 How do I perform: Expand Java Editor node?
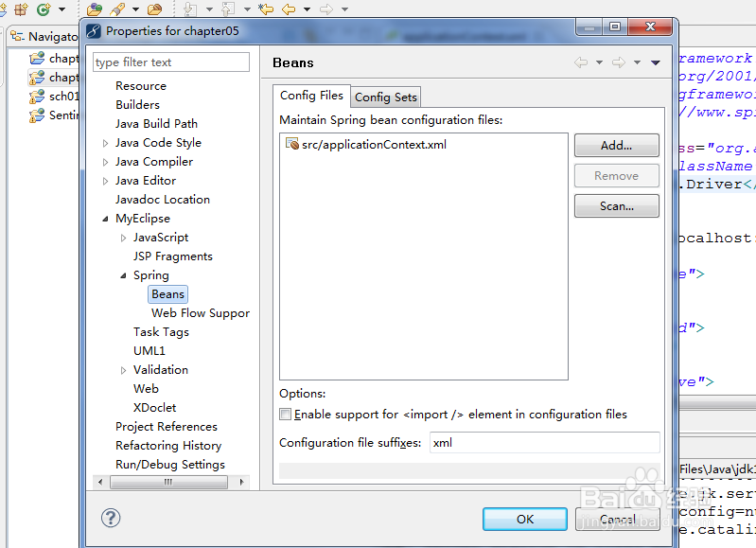pyautogui.click(x=106, y=181)
